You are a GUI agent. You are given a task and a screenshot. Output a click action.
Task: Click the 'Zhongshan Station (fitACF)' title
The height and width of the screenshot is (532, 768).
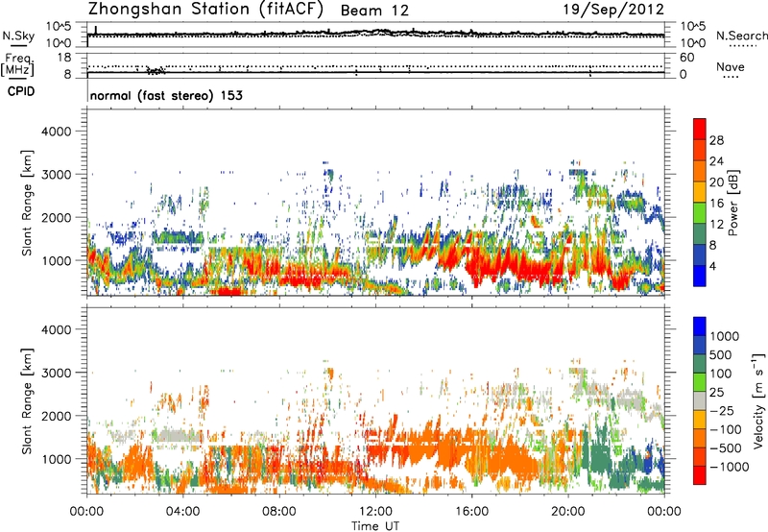pos(205,10)
